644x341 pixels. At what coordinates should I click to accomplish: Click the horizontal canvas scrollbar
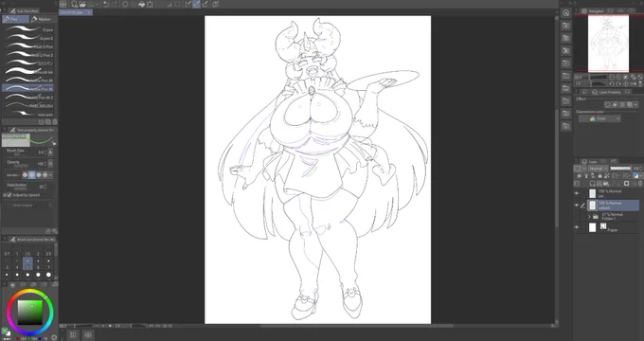(x=356, y=326)
